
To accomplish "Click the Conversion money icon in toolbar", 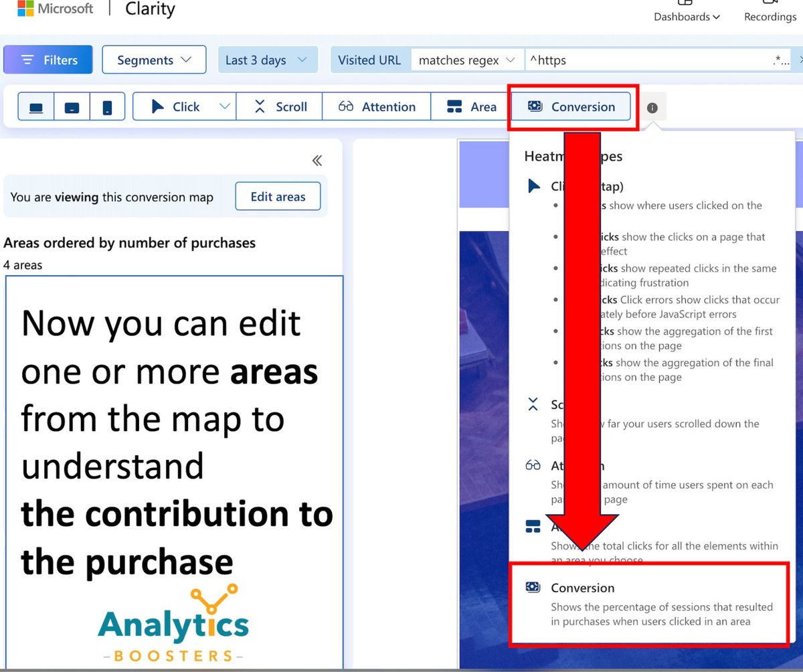I will pos(535,107).
